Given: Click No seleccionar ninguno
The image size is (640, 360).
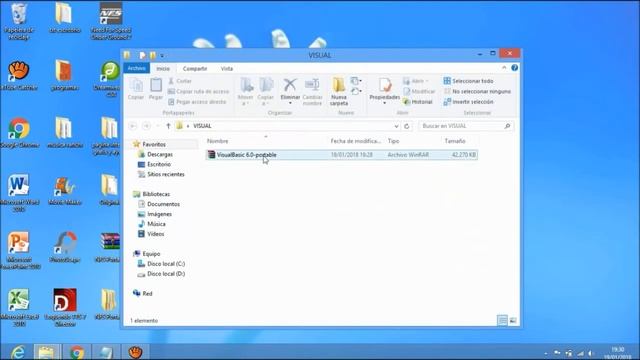Looking at the screenshot, I should click(477, 91).
